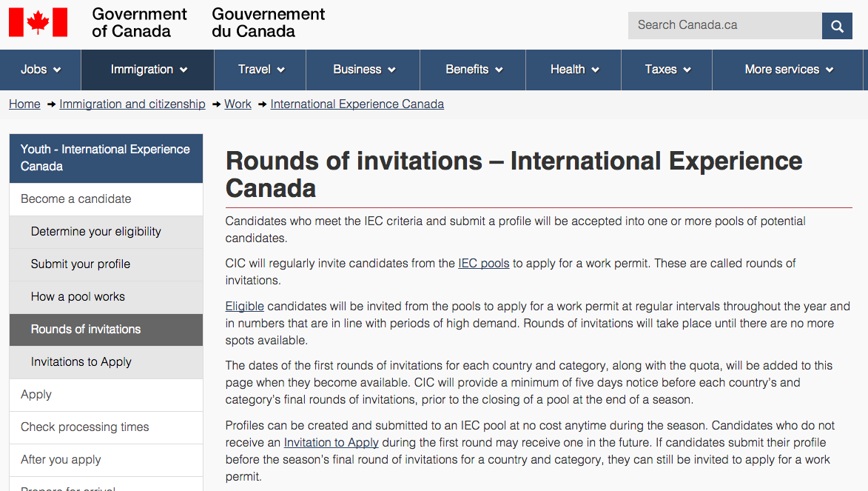Click the Canadian flag logo
868x491 pixels.
pyautogui.click(x=38, y=22)
